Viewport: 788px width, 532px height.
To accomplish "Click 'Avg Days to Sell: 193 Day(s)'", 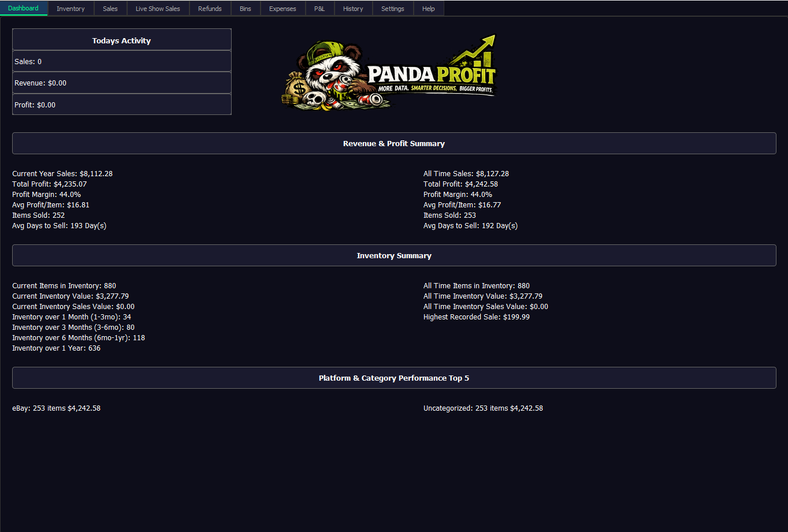I will [x=60, y=225].
